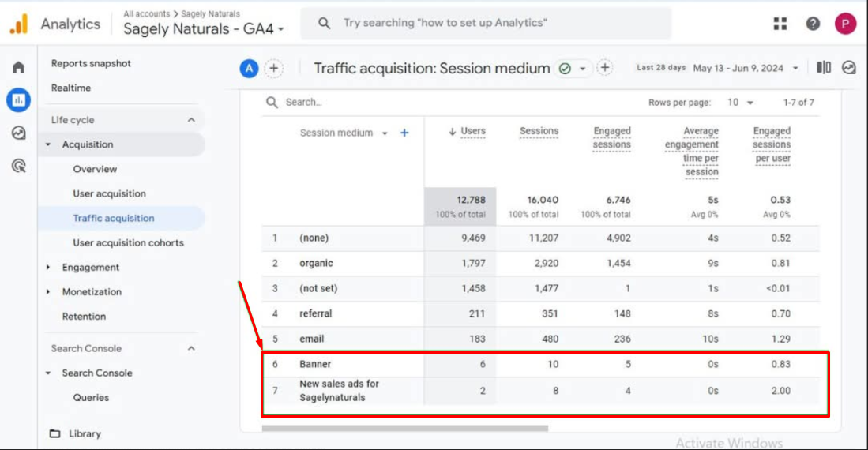The image size is (868, 450).
Task: Add a comparison with plus circle
Action: 273,68
